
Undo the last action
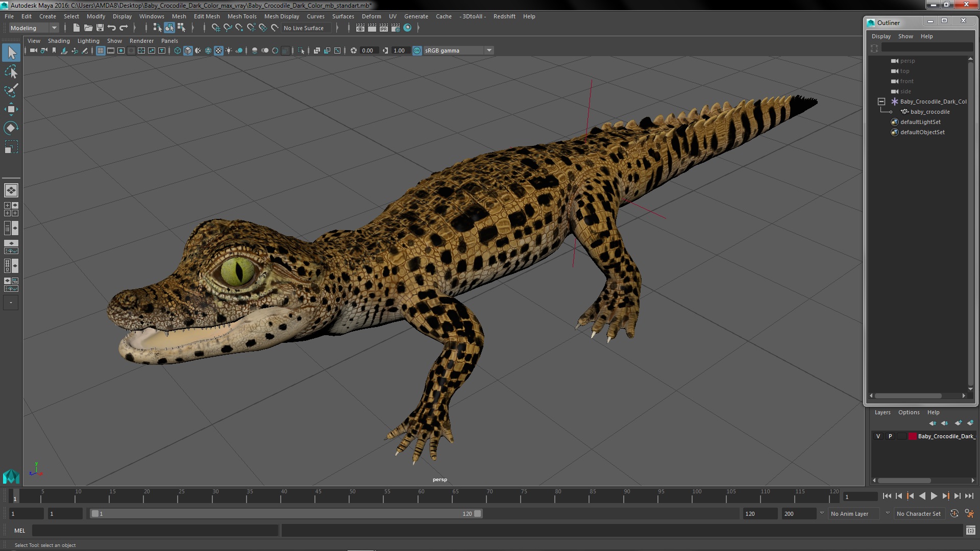click(x=112, y=28)
